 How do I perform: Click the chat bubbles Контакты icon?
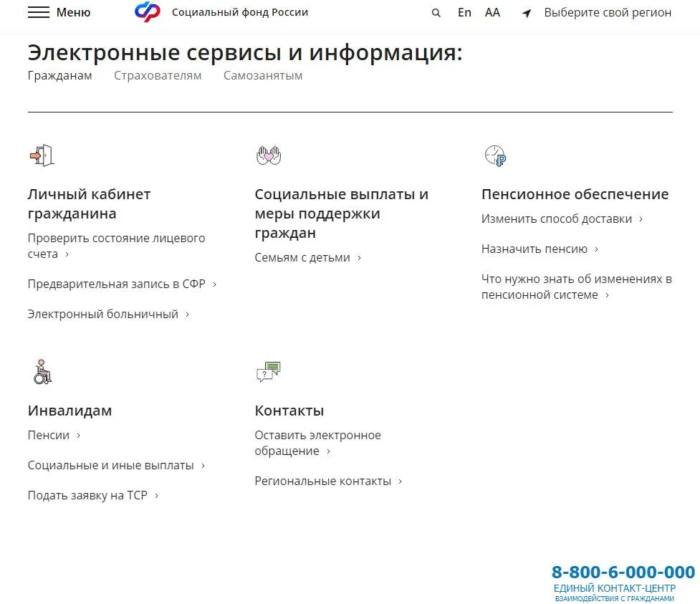point(269,372)
